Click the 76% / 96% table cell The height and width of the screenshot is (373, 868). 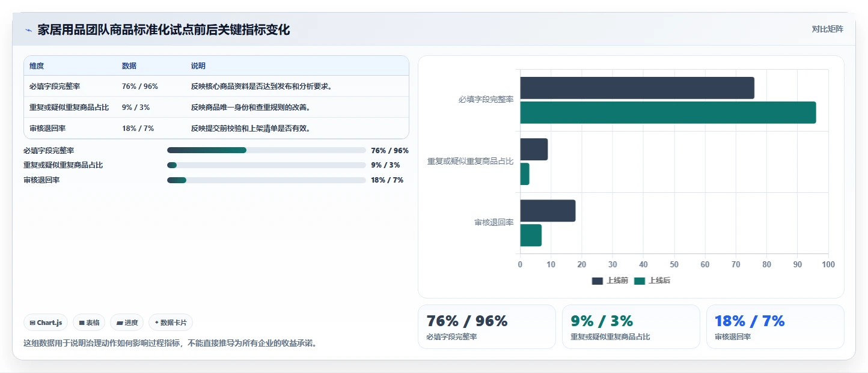140,86
